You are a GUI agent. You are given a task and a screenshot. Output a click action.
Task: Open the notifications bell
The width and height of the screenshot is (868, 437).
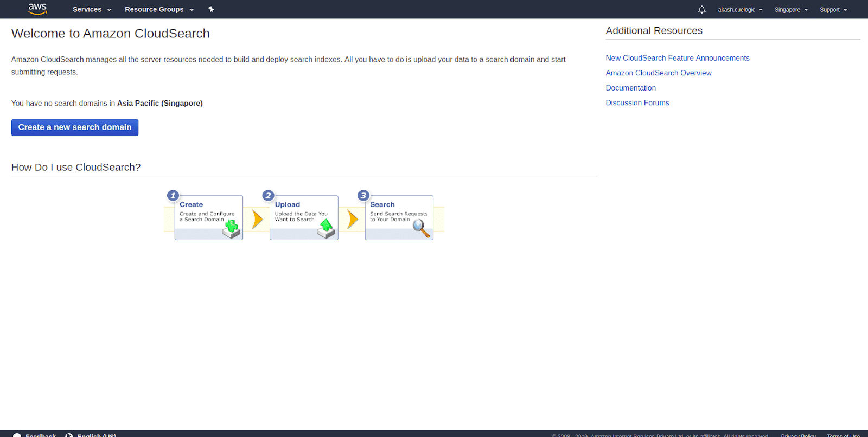click(701, 10)
